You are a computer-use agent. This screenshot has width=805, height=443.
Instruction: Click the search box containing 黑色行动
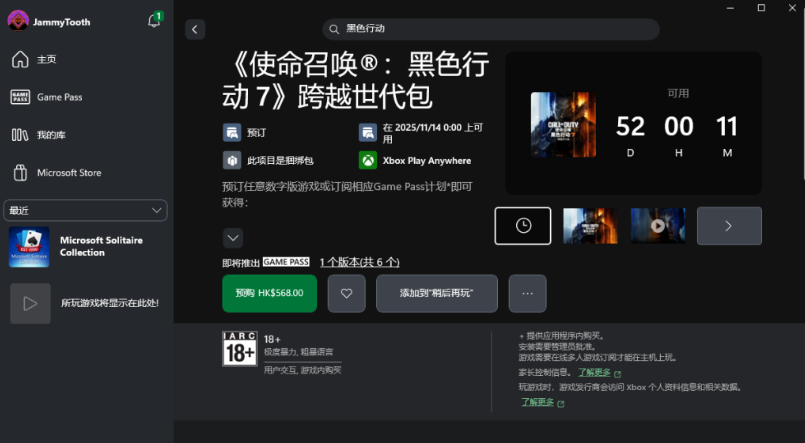pyautogui.click(x=491, y=29)
